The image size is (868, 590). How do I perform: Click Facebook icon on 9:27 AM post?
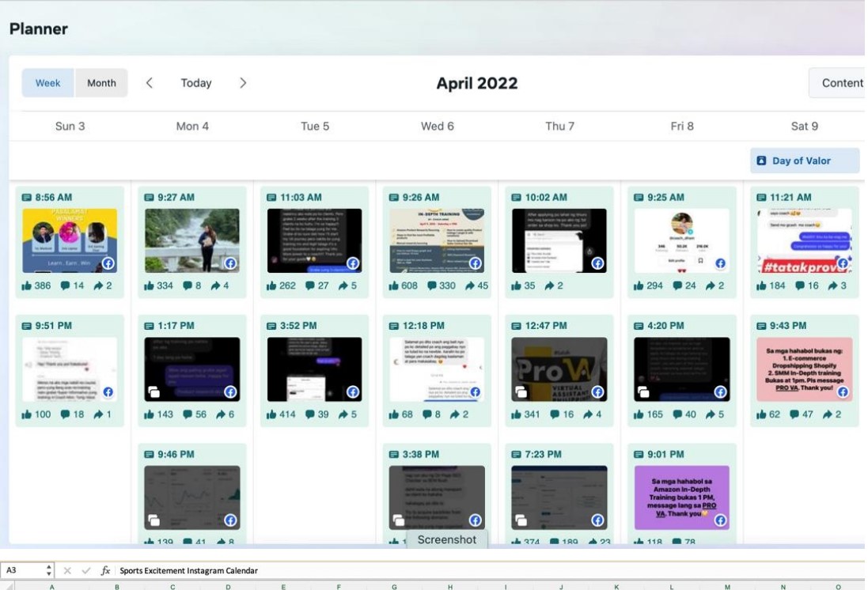click(x=230, y=263)
